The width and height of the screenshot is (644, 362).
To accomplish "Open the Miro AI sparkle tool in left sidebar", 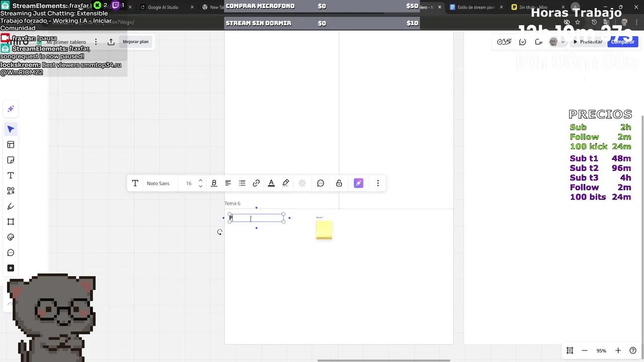I will tap(11, 109).
